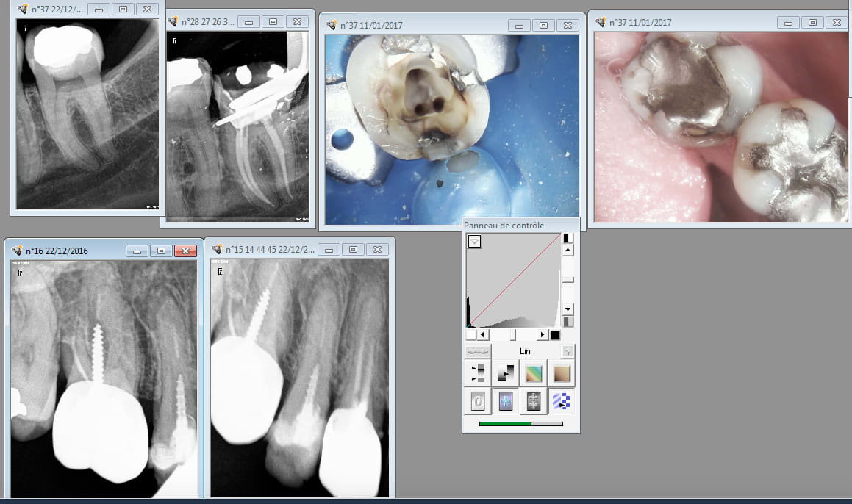The image size is (852, 504).
Task: Click the n°37 open tooth intraoral photo
Action: click(x=415, y=129)
